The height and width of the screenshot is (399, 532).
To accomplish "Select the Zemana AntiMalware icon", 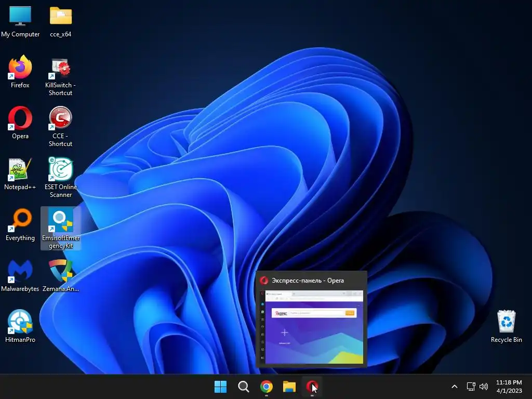I will click(x=61, y=275).
